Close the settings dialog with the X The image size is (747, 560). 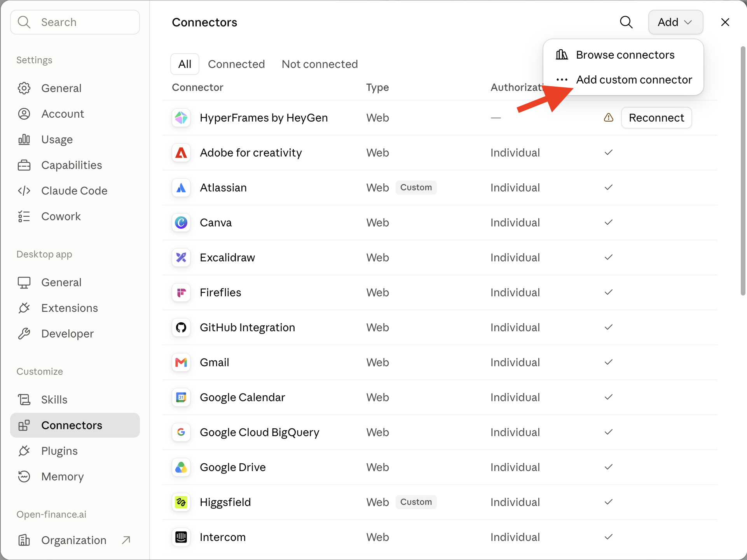point(725,22)
